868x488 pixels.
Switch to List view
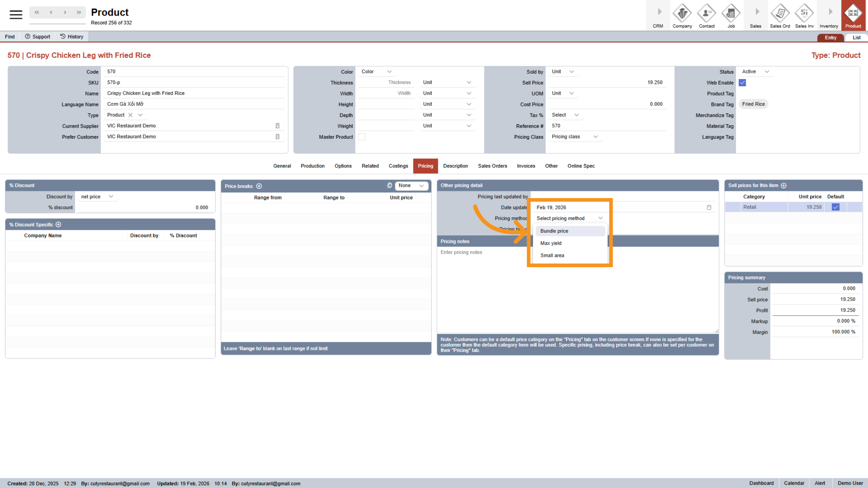pos(856,38)
